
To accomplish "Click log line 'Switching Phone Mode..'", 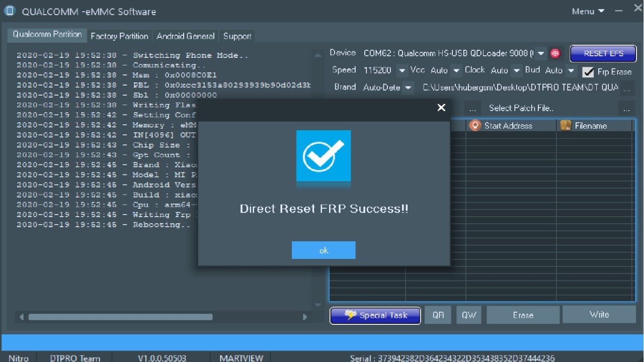I will pyautogui.click(x=132, y=55).
